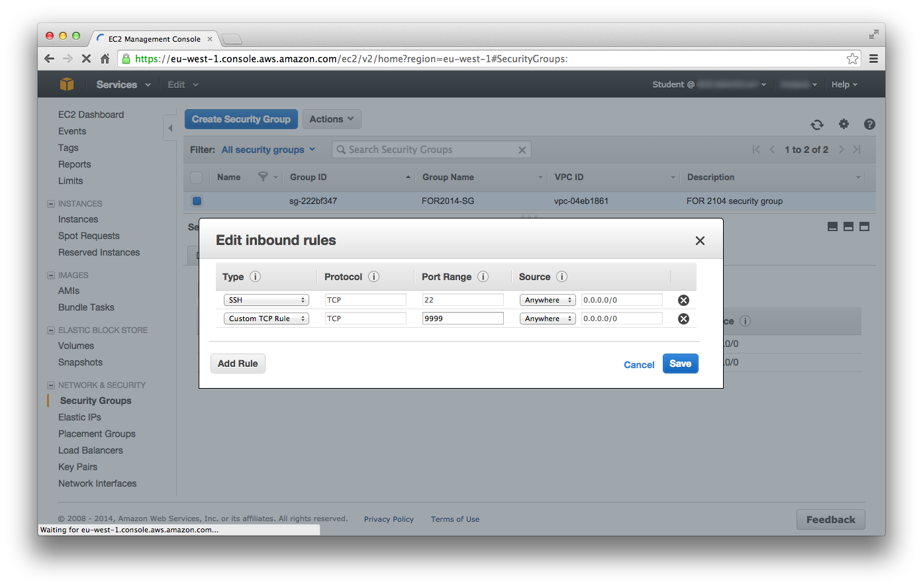Open the Help menu
Viewport: 923px width, 588px height.
844,85
